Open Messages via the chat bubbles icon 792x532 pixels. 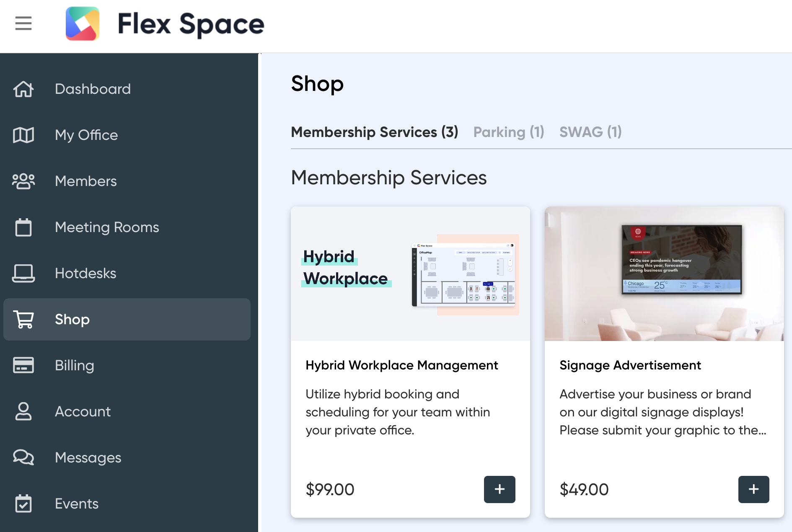pos(23,457)
